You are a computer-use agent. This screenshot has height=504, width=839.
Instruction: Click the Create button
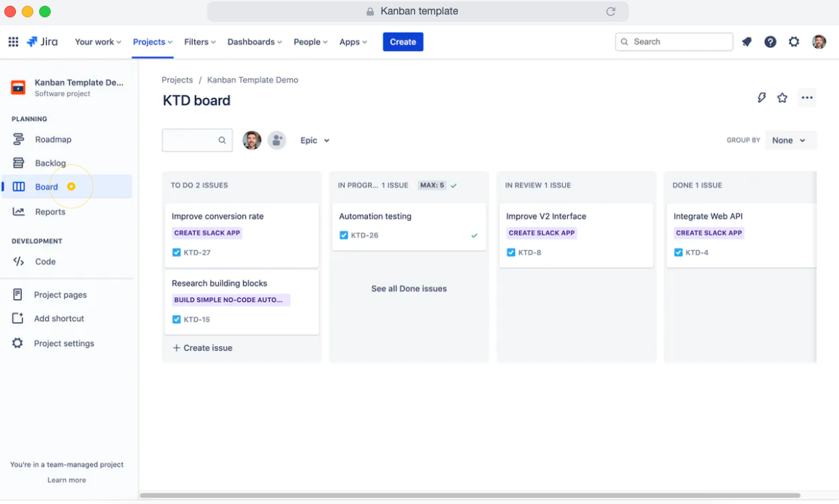[403, 42]
